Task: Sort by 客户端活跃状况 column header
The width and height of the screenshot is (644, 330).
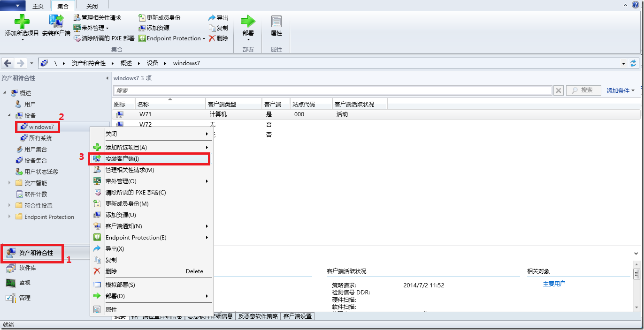Action: 360,104
